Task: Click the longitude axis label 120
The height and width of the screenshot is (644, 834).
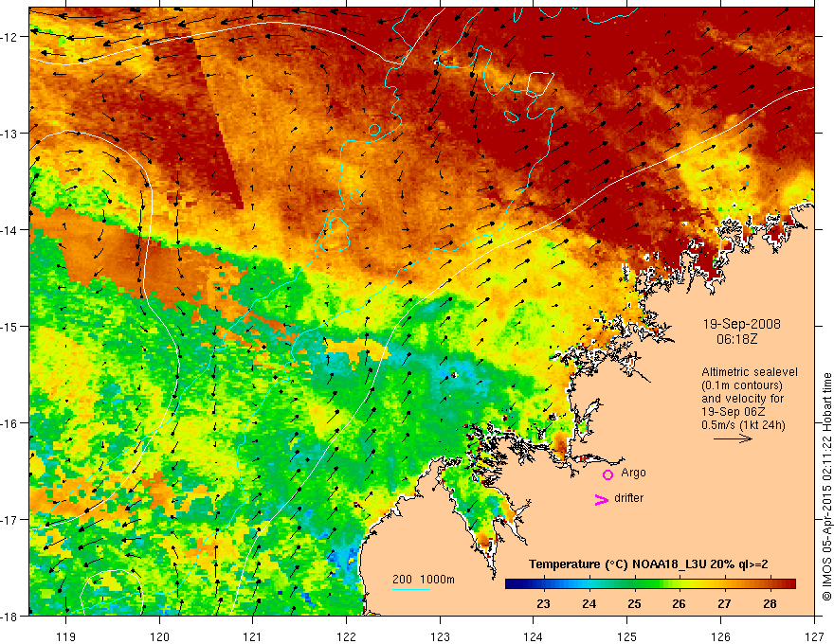Action: click(159, 636)
